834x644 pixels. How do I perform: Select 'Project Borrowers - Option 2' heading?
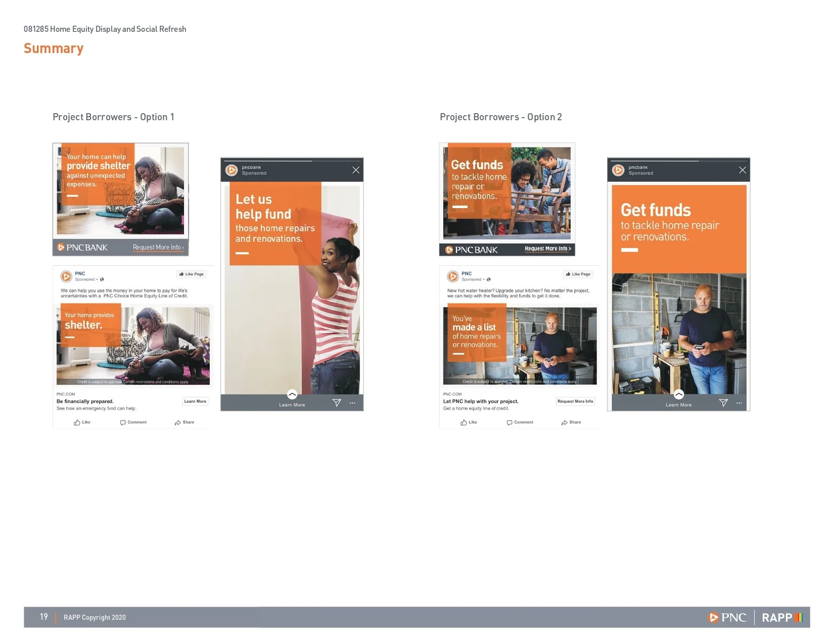[x=501, y=117]
